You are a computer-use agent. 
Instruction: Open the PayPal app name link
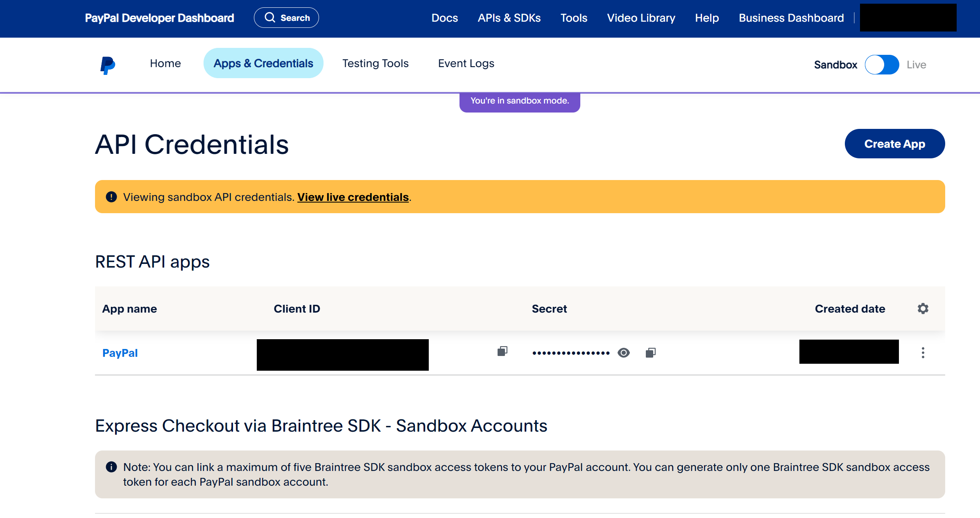pos(120,353)
